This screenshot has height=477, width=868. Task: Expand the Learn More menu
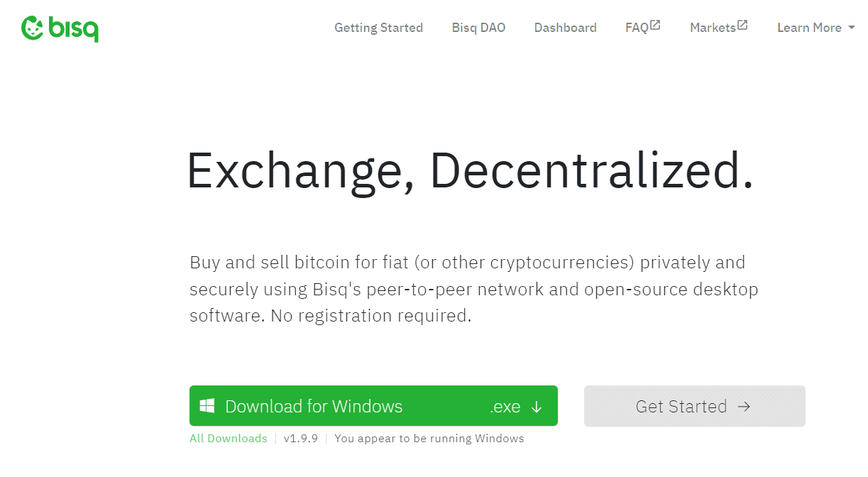809,28
